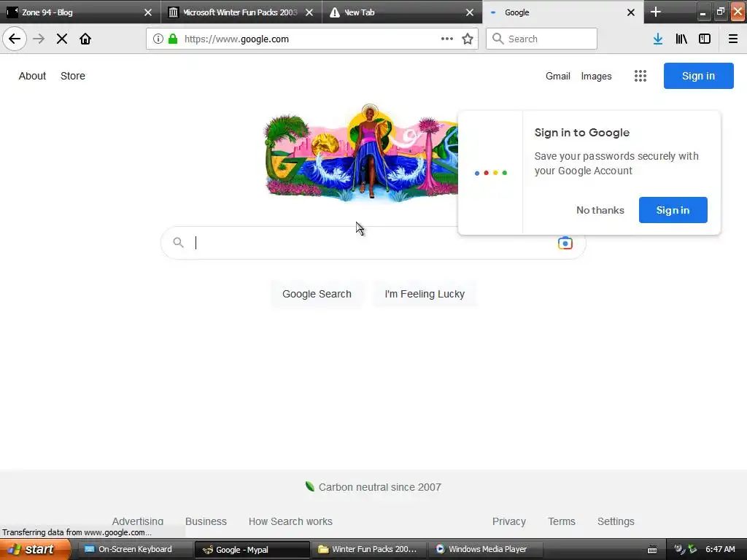
Task: Open the Windows start menu
Action: (x=35, y=549)
